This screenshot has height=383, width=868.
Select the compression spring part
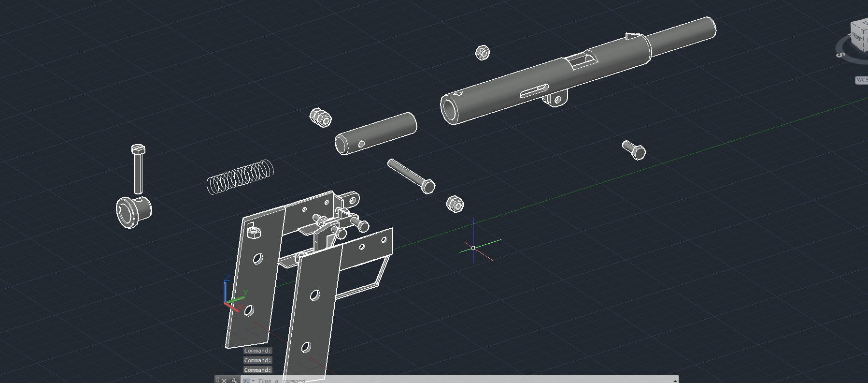tap(240, 177)
